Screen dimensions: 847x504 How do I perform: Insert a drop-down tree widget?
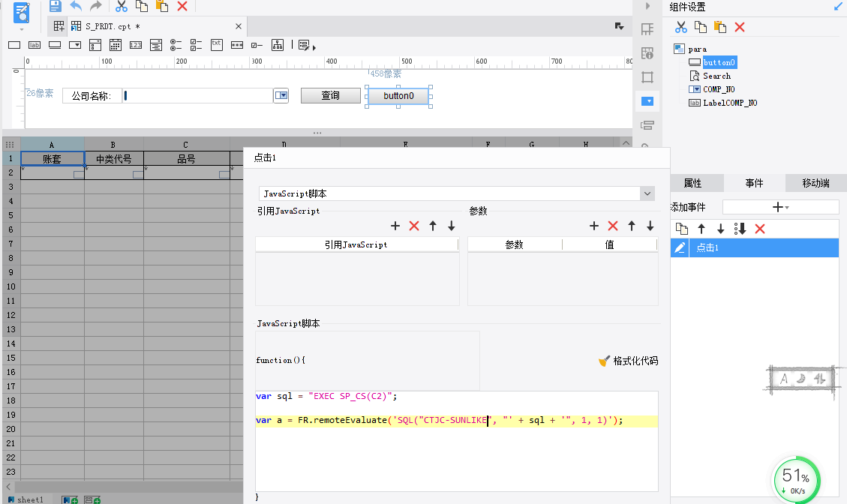[x=155, y=46]
